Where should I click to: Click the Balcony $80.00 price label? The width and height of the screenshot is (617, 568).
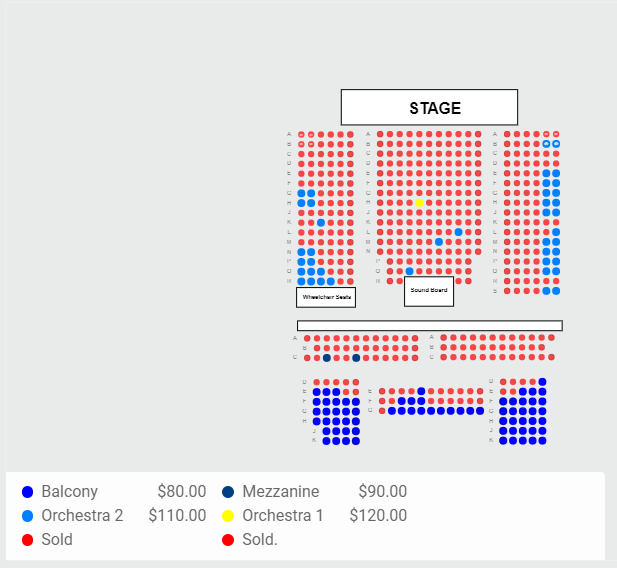182,492
